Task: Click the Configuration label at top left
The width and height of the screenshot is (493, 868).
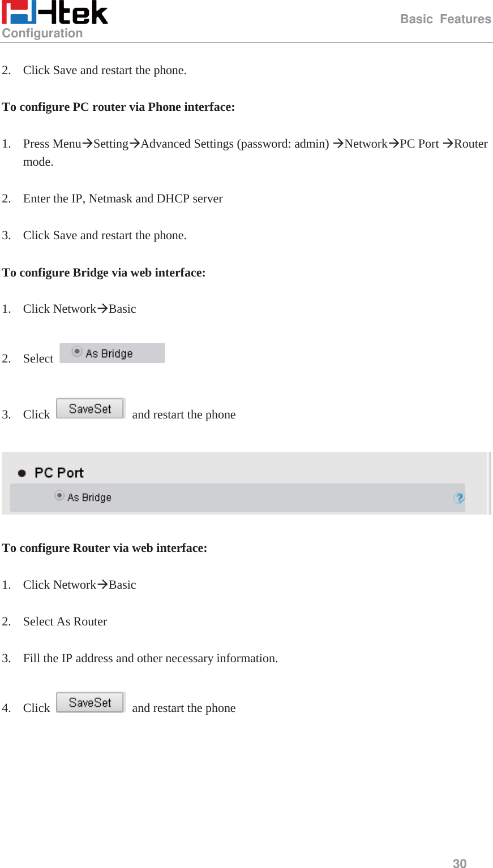Action: coord(42,33)
